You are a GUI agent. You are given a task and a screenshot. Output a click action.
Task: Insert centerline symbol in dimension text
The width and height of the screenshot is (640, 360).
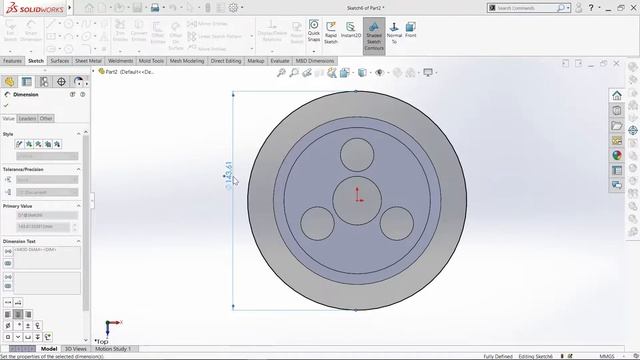pyautogui.click(x=38, y=326)
